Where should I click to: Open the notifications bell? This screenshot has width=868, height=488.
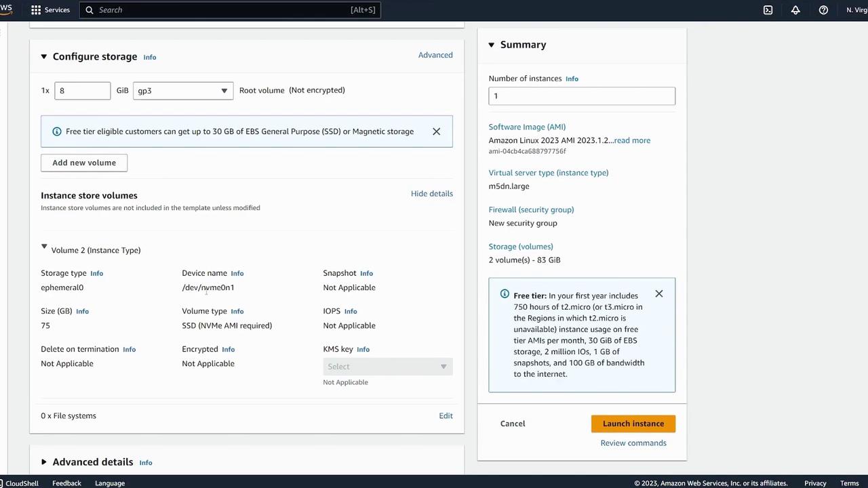click(795, 10)
